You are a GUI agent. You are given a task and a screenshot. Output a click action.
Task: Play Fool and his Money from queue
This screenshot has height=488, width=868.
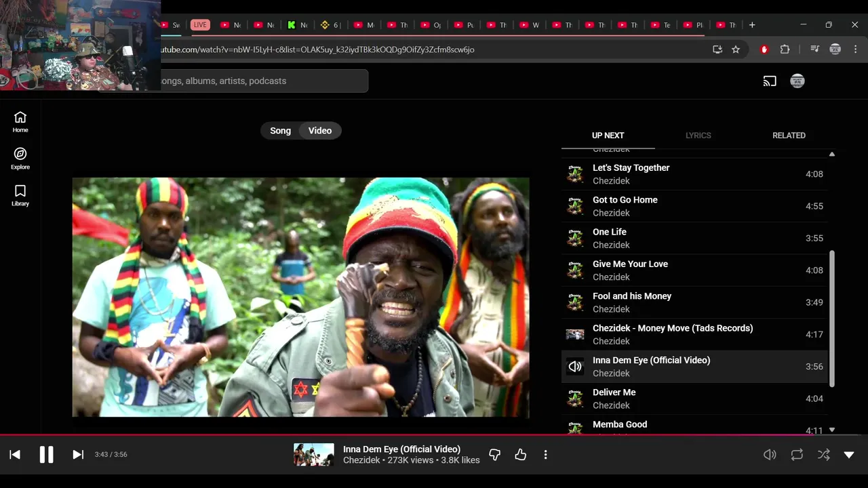694,302
